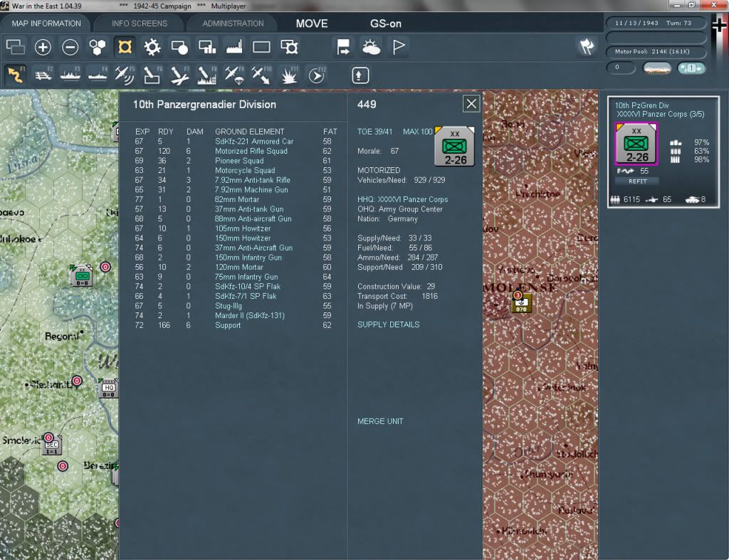
Task: Click the XXXXVI Panzer Corps (3/5) label
Action: 660,114
